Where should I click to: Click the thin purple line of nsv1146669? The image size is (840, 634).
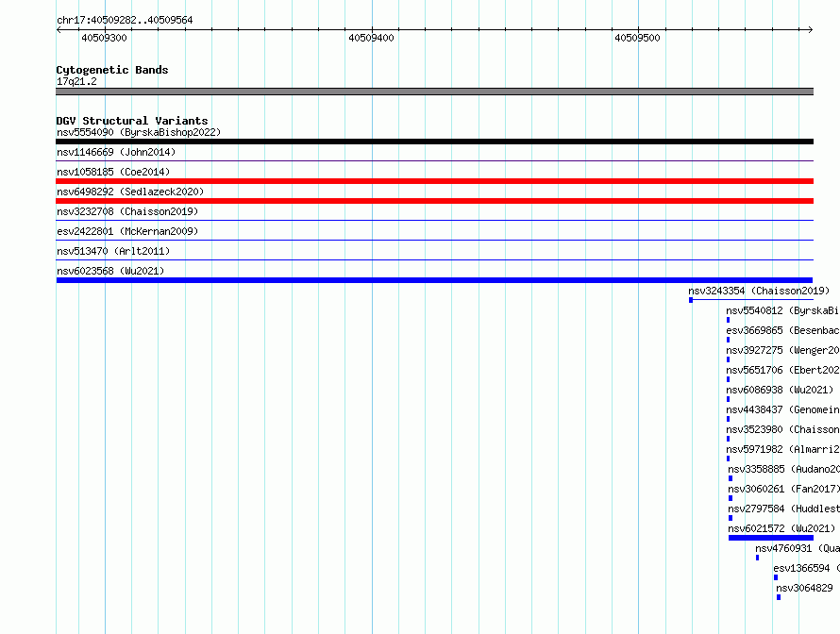(x=434, y=160)
